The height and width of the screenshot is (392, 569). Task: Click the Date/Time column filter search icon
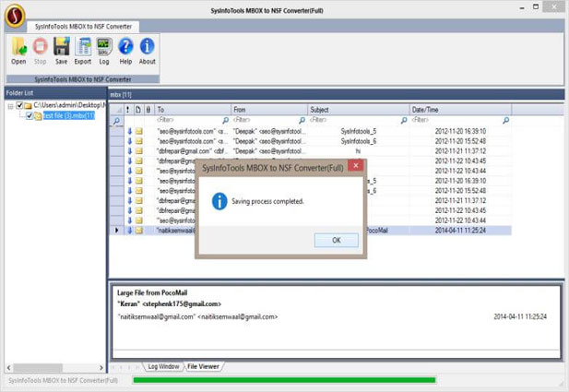pos(505,120)
